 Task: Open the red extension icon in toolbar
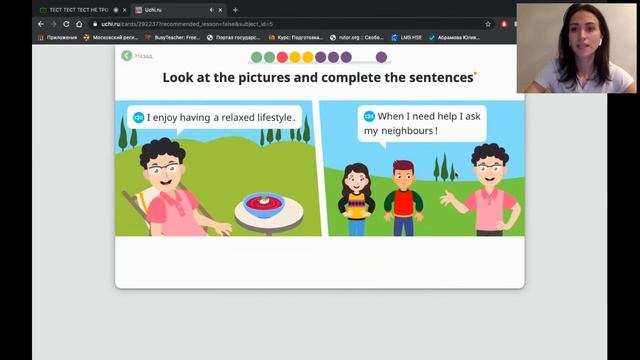pos(504,24)
